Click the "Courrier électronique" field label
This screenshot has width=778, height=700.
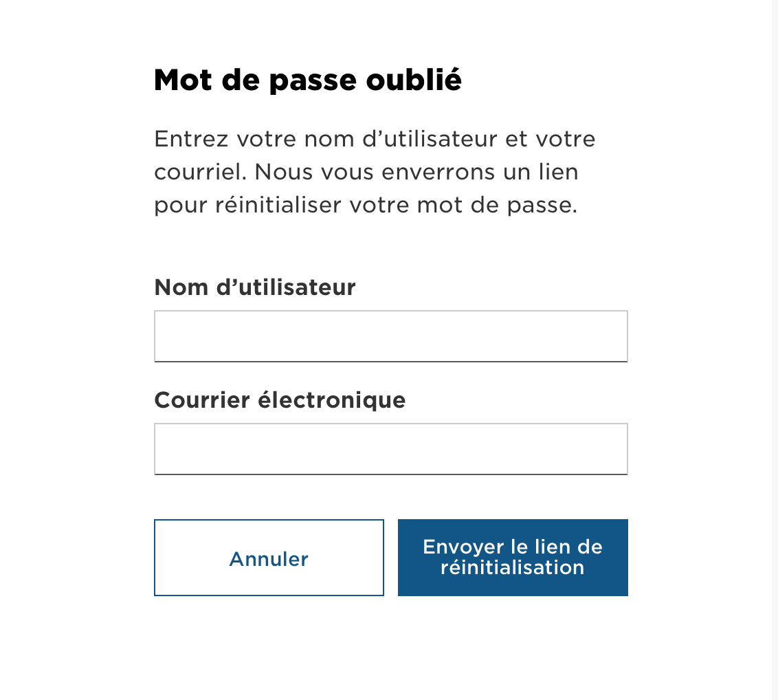280,400
